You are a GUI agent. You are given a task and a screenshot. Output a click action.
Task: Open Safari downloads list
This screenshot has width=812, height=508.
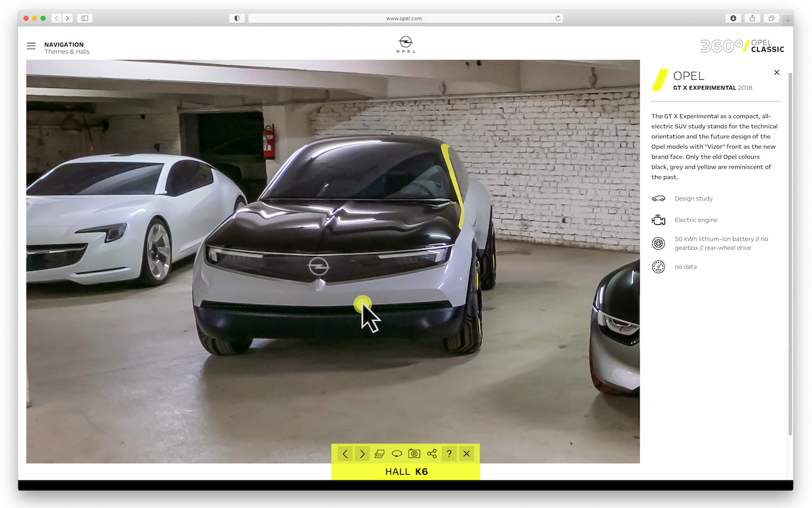[734, 18]
